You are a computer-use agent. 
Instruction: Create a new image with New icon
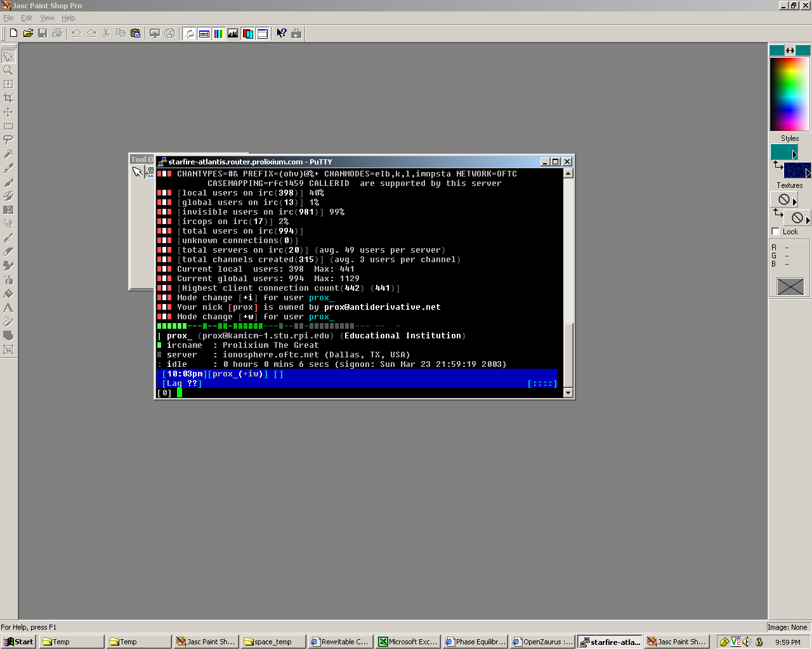click(x=13, y=33)
